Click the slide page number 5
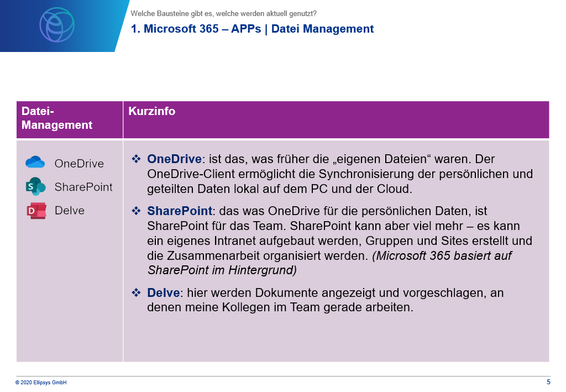The image size is (566, 392). point(548,382)
